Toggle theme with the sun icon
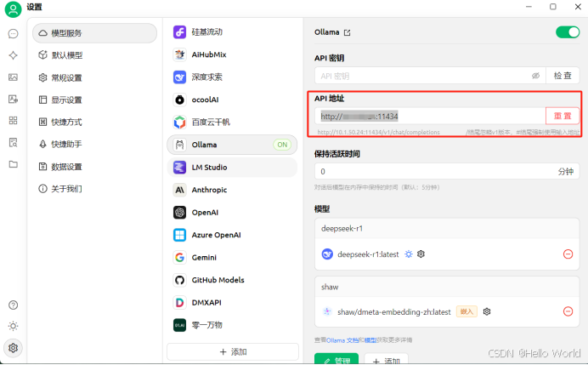This screenshot has height=365, width=588. [13, 326]
